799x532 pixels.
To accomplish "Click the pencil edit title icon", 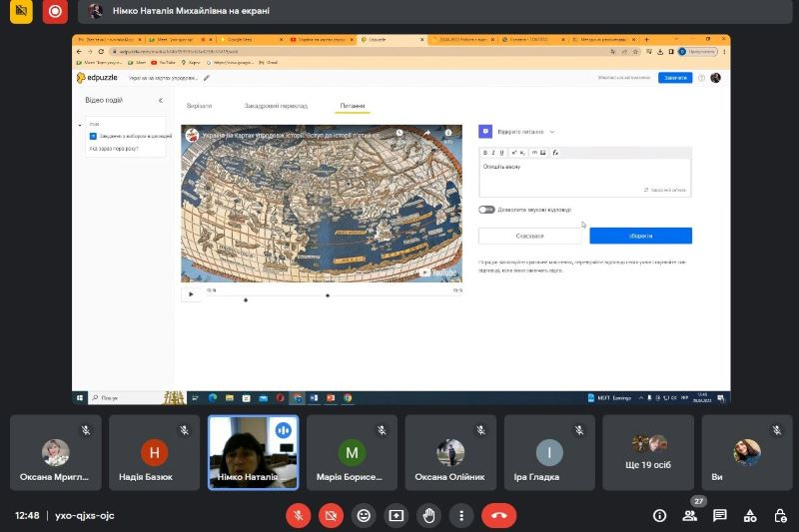I will 207,78.
